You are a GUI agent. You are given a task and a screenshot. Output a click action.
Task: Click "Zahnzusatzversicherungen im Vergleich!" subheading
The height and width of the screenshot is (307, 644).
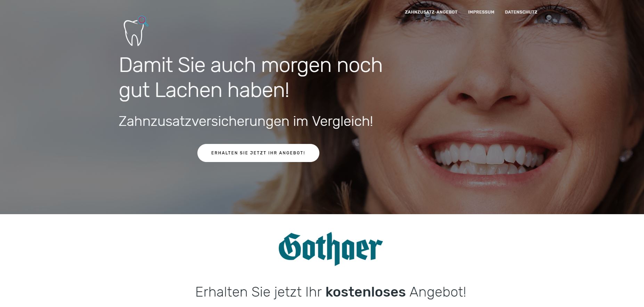246,121
